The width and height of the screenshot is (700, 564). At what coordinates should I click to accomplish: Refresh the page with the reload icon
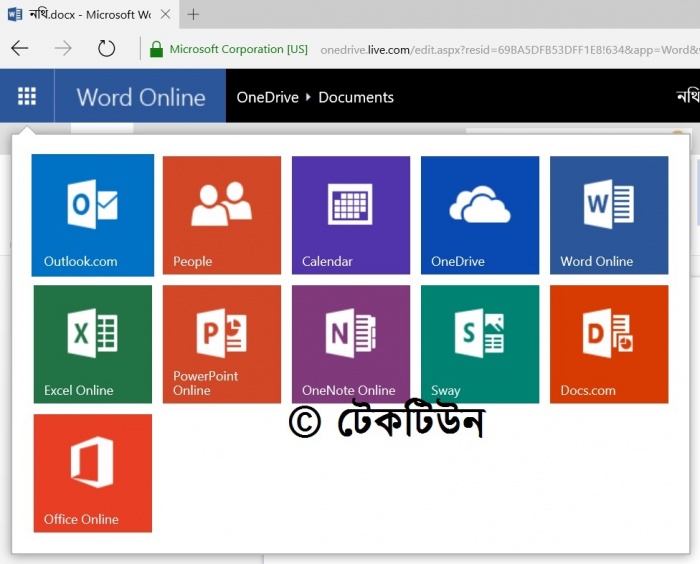(106, 48)
